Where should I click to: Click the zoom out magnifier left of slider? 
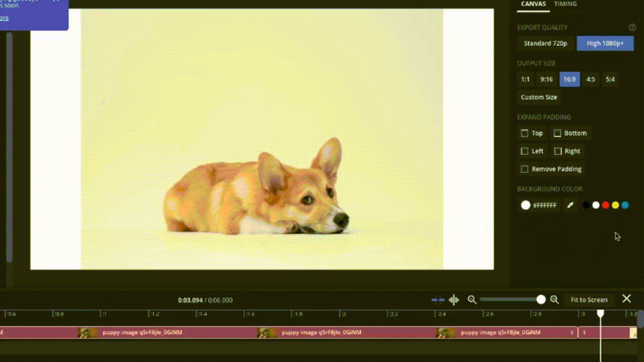click(472, 300)
